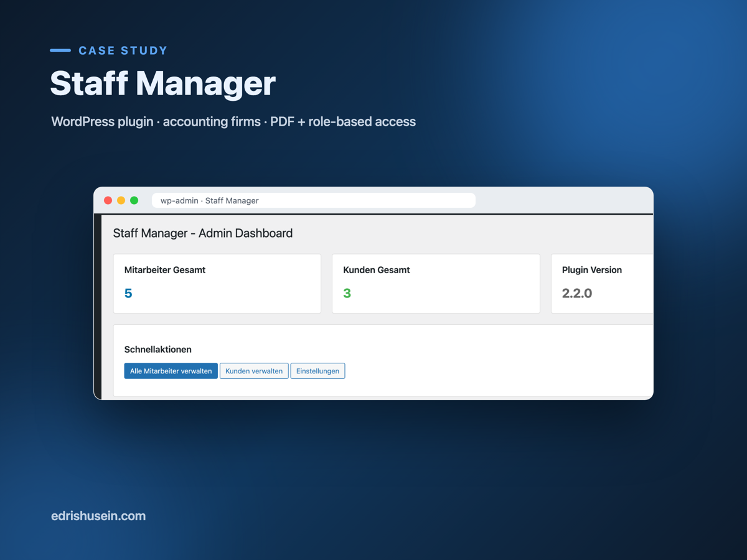747x560 pixels.
Task: Click the CASE STUDY label
Action: [x=123, y=50]
